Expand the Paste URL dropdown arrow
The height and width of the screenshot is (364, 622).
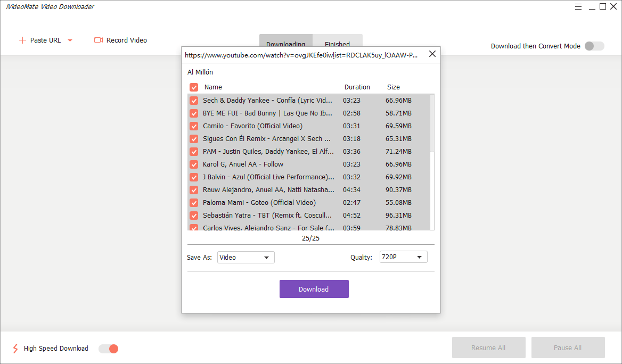69,40
